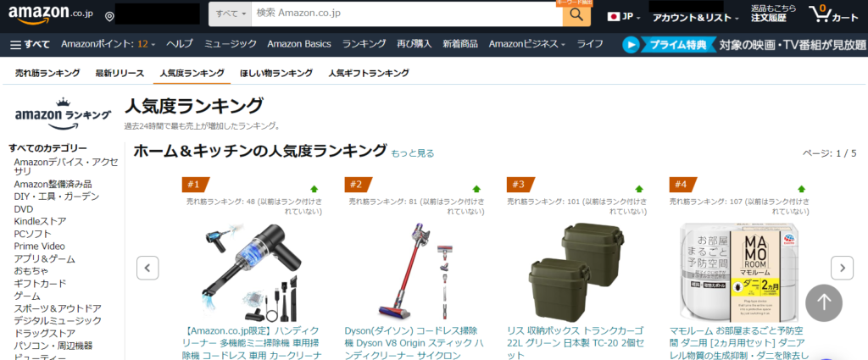Click the Amazon ランキング crown logo
This screenshot has width=868, height=360.
pyautogui.click(x=63, y=114)
